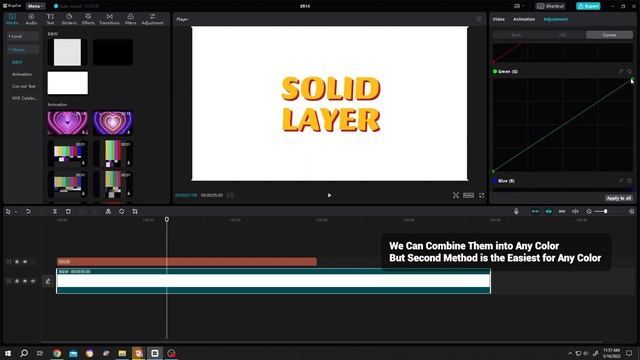
Task: Click the fullscreen icon in the player
Action: coord(482,196)
